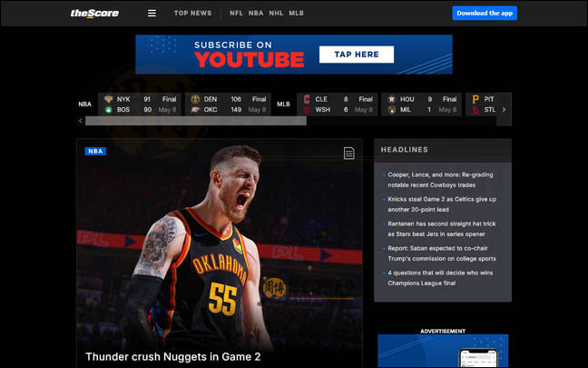Go to the NFL section

pyautogui.click(x=236, y=13)
